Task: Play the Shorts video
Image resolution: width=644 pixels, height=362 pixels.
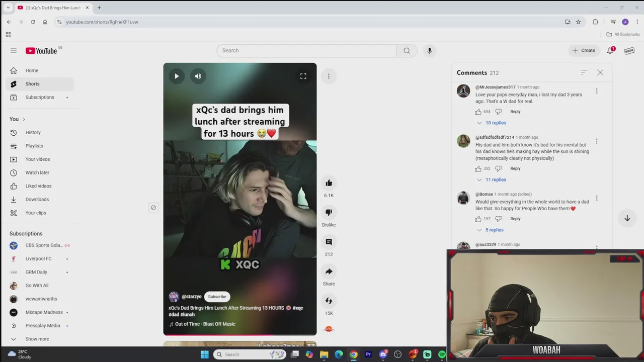Action: (177, 76)
